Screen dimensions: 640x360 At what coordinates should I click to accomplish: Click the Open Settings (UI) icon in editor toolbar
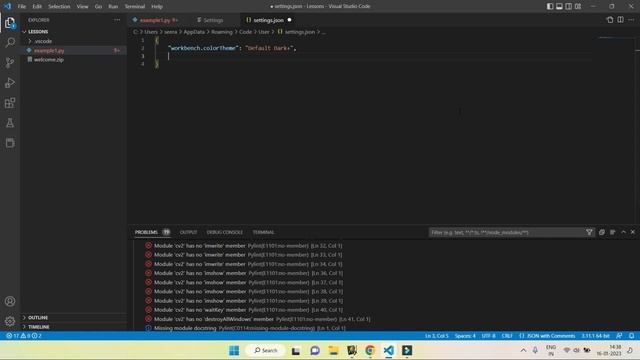pos(610,20)
